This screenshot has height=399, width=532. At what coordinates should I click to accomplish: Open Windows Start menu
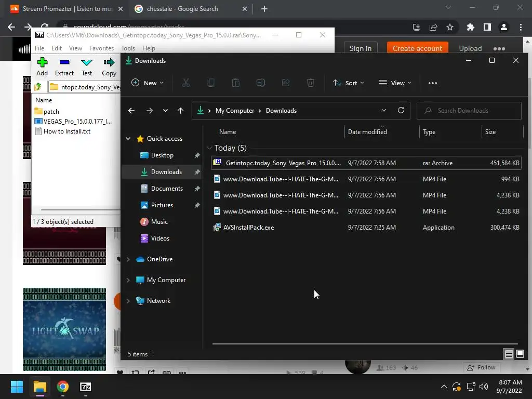pyautogui.click(x=17, y=387)
